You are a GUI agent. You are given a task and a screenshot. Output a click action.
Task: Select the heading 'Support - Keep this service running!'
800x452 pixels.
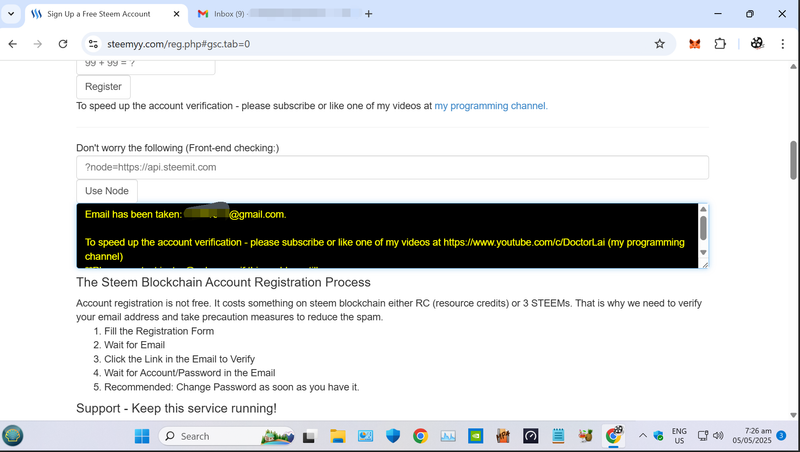pyautogui.click(x=177, y=408)
